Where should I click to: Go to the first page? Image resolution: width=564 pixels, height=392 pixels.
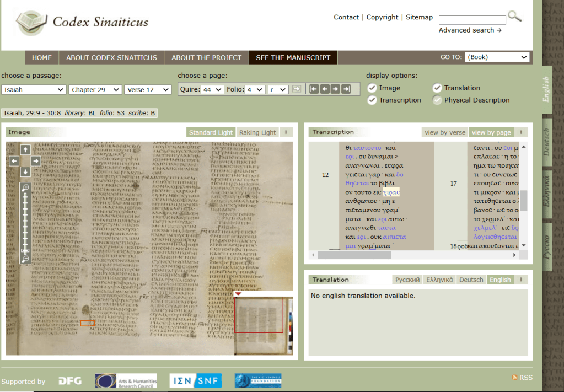pos(314,89)
